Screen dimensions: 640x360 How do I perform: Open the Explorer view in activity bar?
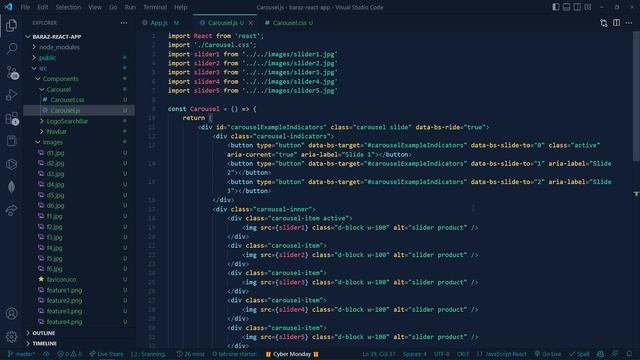click(11, 25)
